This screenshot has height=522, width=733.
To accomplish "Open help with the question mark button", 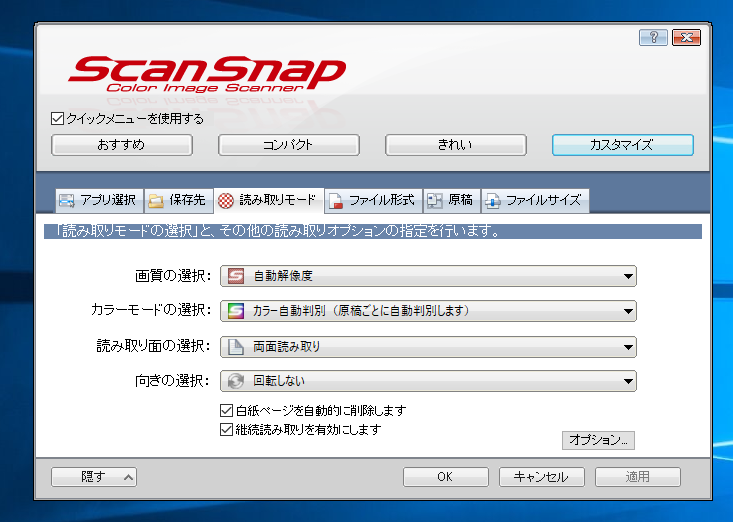I will (653, 37).
